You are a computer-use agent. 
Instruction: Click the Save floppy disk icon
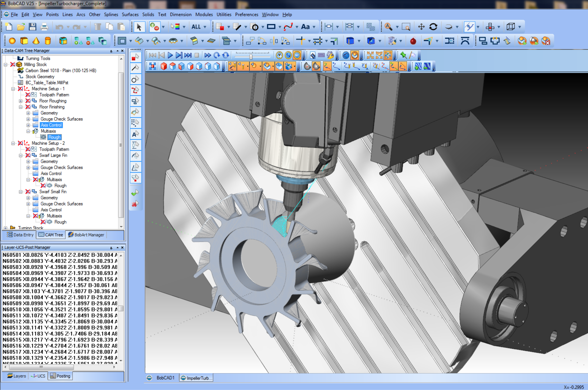coord(32,27)
